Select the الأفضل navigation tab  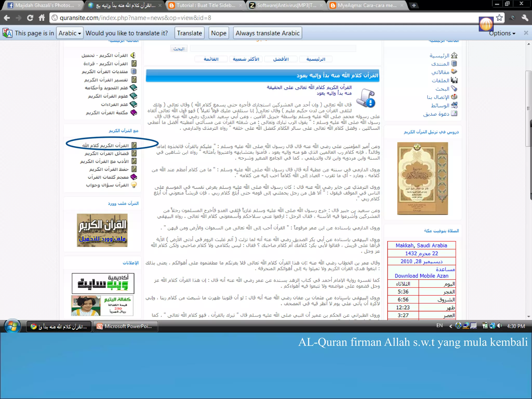pos(281,59)
